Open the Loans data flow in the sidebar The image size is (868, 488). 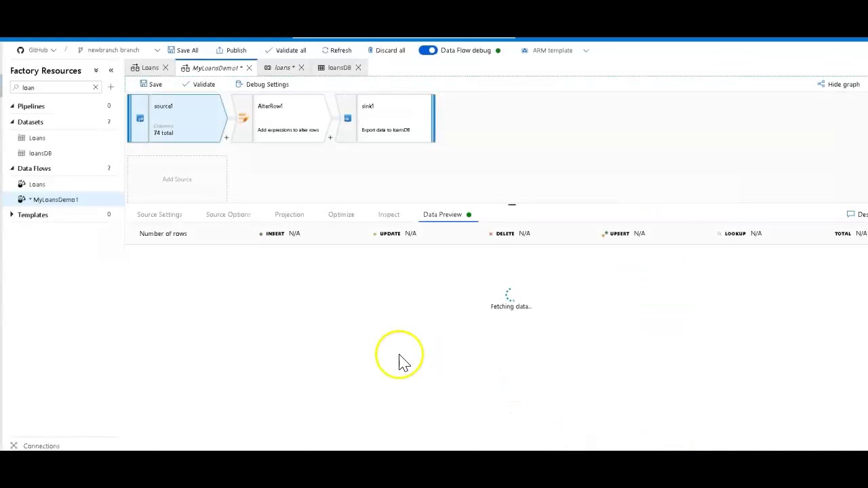37,184
